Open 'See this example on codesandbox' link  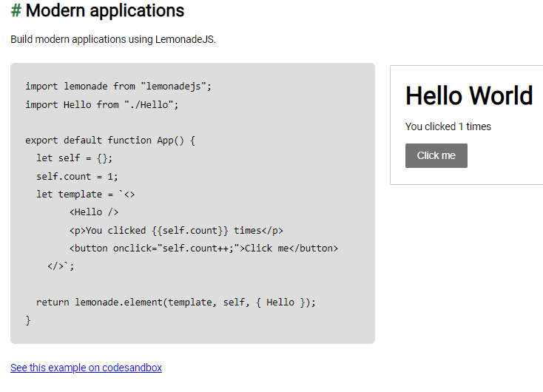point(86,368)
